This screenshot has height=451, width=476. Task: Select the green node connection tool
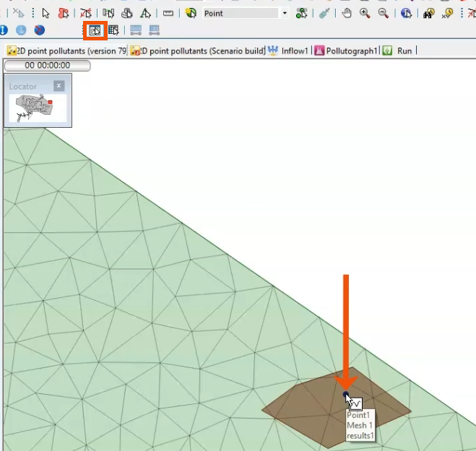pos(301,13)
